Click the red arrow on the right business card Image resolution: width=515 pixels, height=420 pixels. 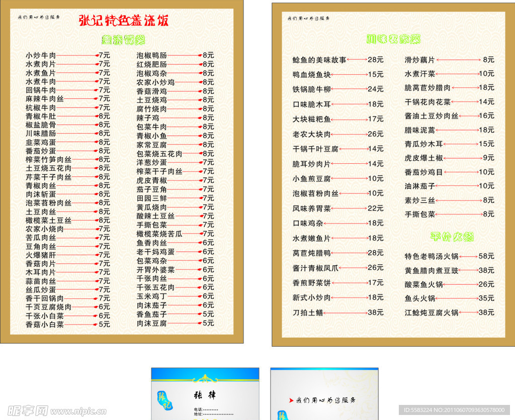coord(291,400)
